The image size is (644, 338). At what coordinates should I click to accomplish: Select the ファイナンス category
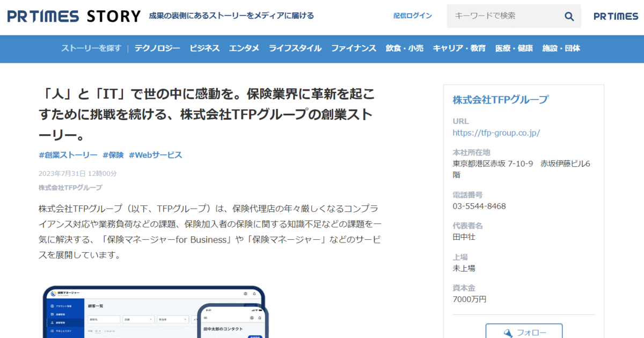click(354, 48)
